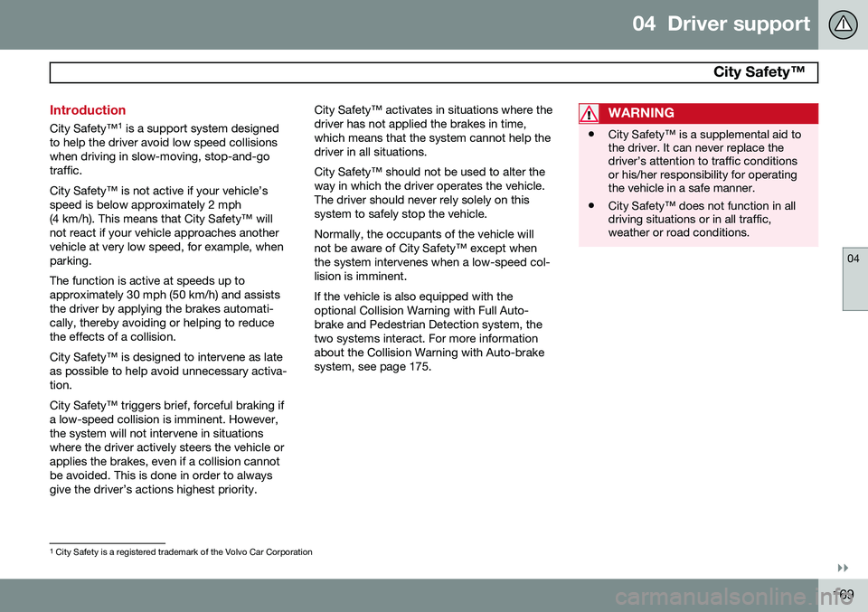The height and width of the screenshot is (612, 868).
Task: Click paragraph about 2 mph speed threshold
Action: click(166, 226)
